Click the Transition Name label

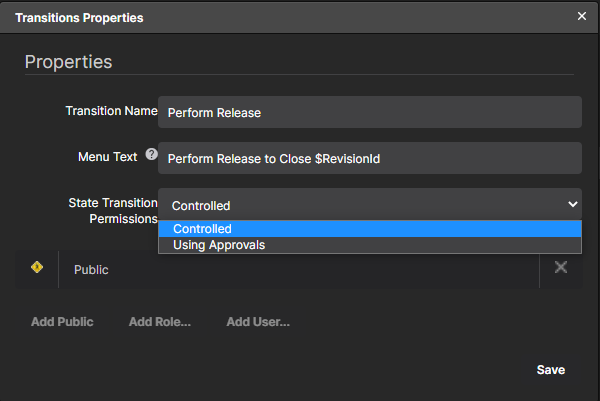(x=111, y=111)
